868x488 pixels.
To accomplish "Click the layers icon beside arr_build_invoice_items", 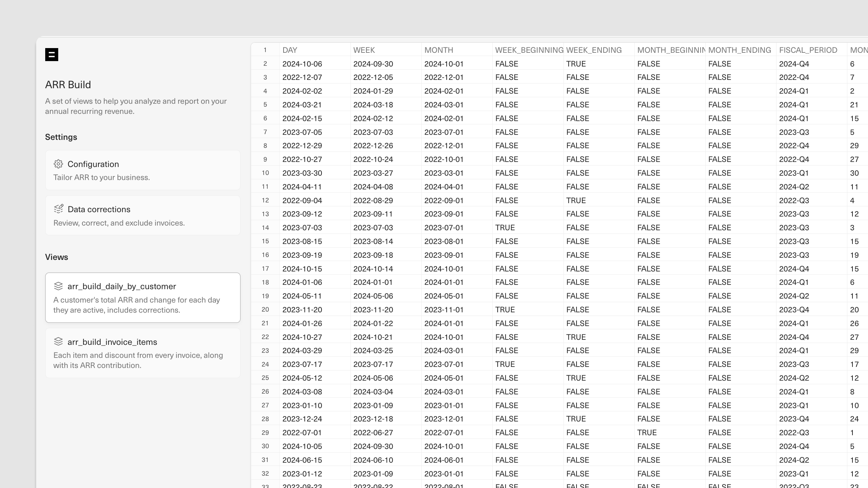I will click(58, 342).
